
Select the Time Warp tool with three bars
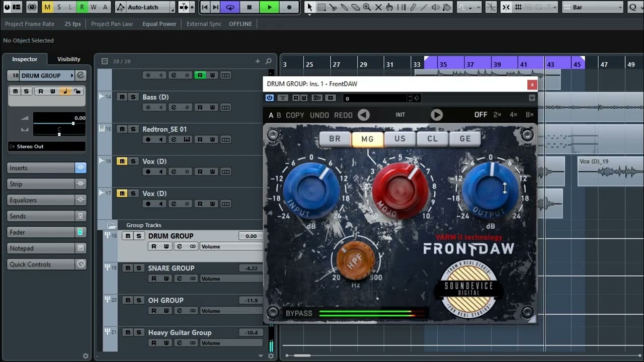coord(401,7)
